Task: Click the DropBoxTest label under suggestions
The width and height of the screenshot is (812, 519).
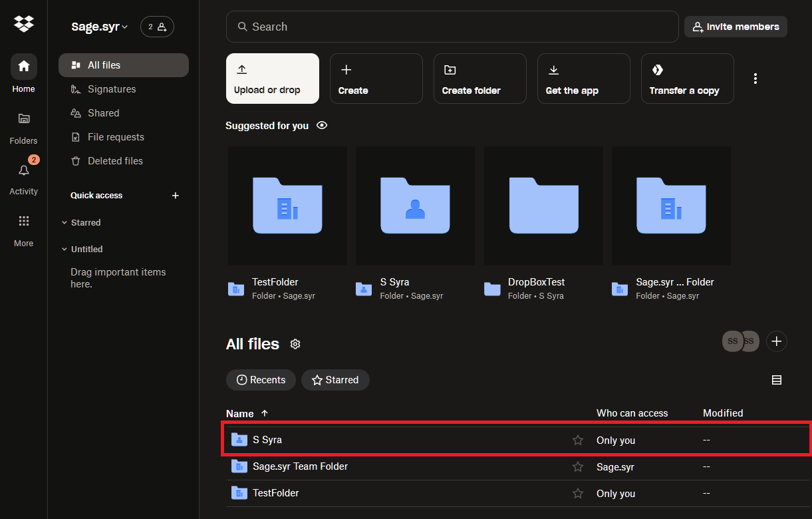Action: [537, 282]
